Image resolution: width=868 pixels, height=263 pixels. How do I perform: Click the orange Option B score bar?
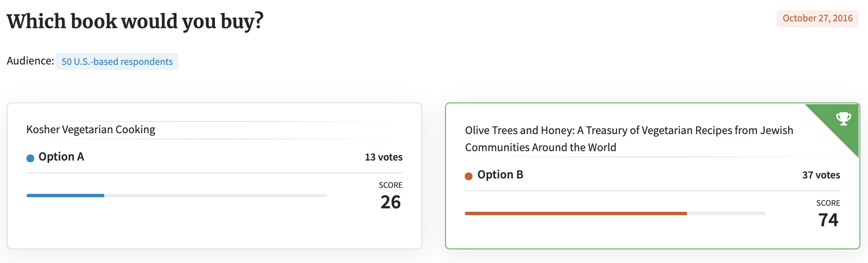[576, 213]
